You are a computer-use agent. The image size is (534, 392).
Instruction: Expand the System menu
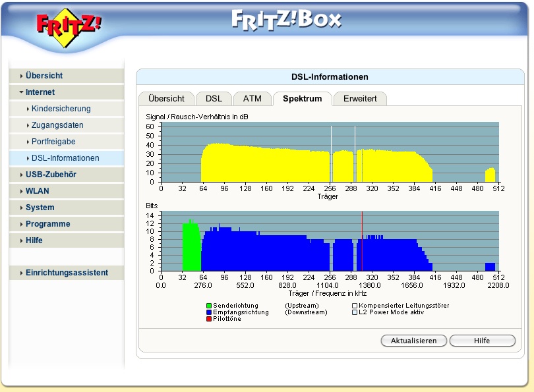(67, 208)
